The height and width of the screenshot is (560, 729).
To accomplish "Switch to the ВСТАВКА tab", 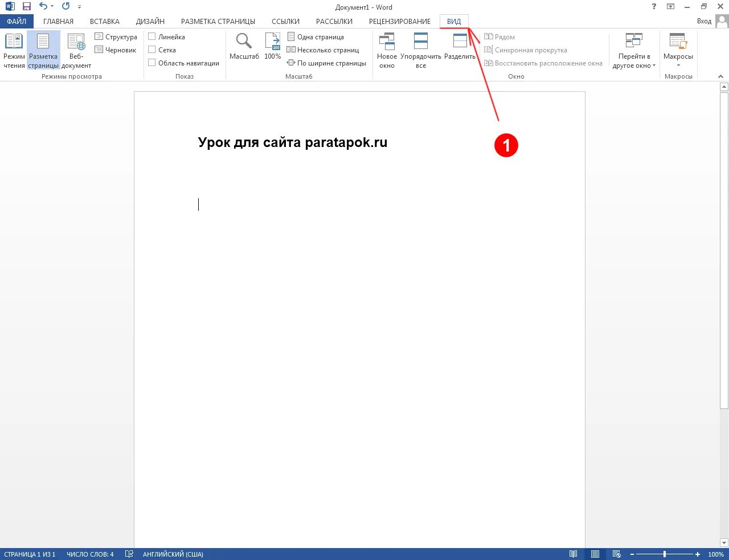I will (105, 22).
